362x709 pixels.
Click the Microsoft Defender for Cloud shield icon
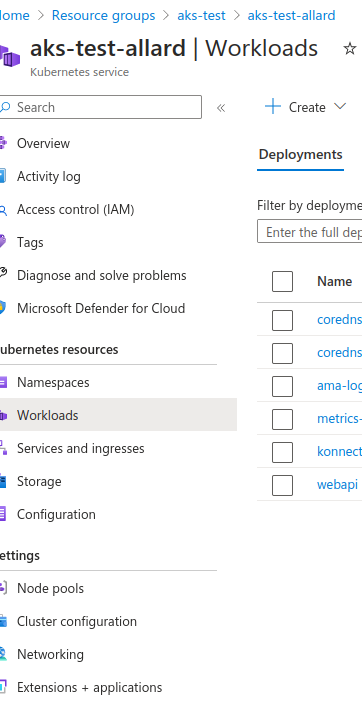[3, 308]
